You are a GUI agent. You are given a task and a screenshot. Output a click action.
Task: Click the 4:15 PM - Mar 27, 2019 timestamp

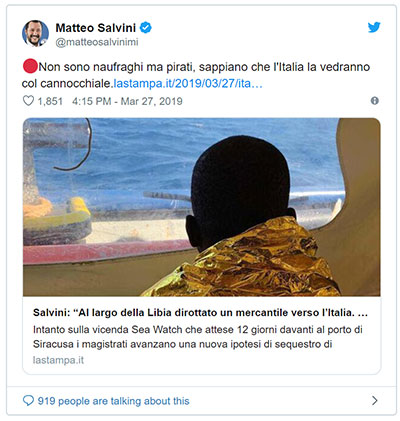click(127, 101)
